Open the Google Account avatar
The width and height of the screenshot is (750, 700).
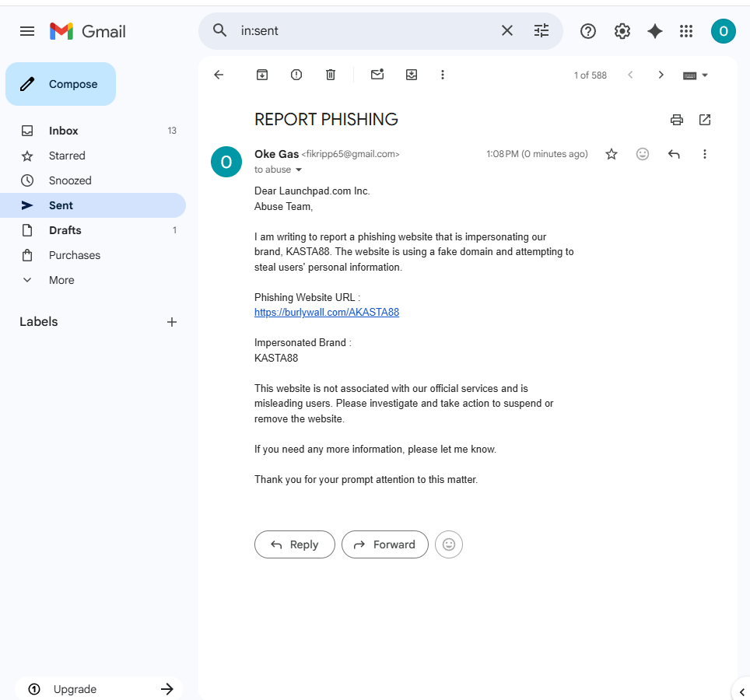724,32
